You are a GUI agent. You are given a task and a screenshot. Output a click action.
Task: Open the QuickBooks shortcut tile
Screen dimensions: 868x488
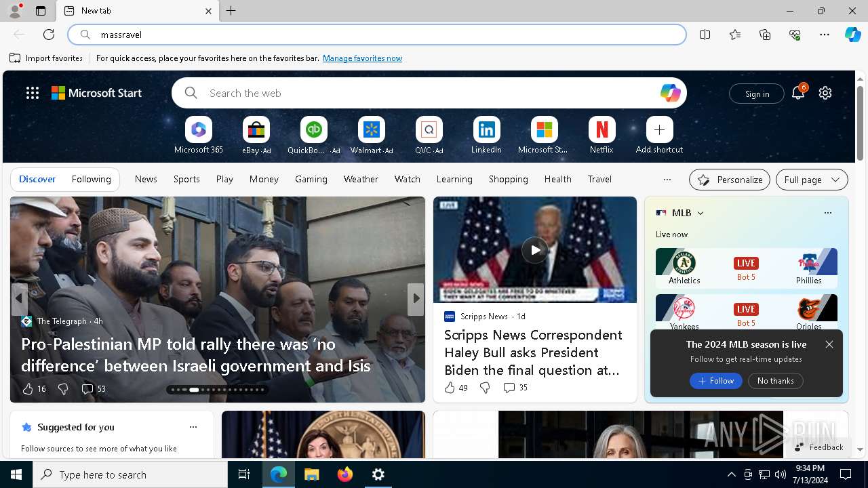pos(313,136)
